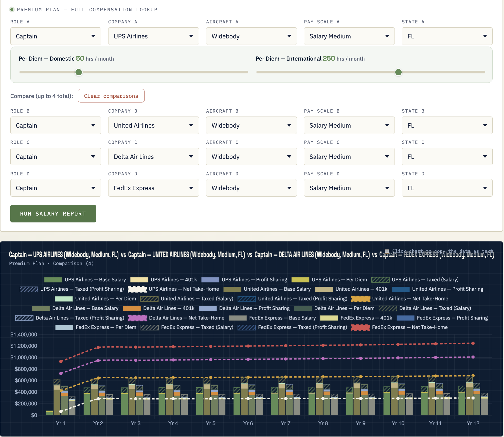504x437 pixels.
Task: Open the Role C dropdown
Action: [55, 157]
